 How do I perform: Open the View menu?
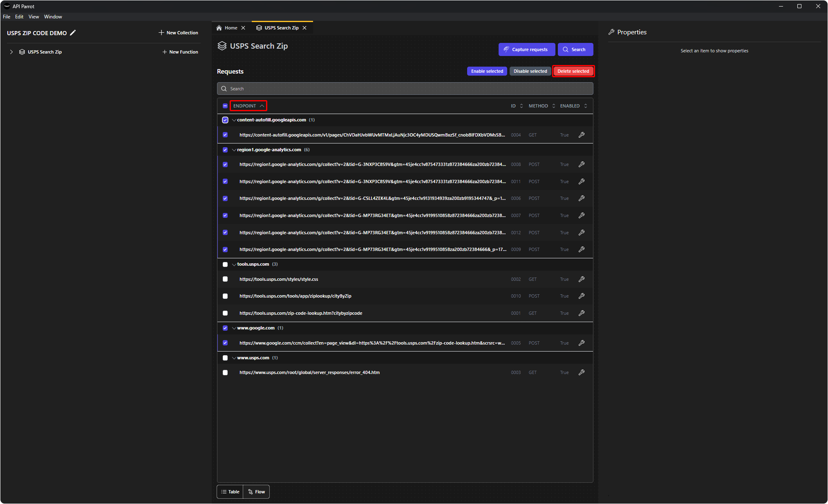tap(34, 17)
